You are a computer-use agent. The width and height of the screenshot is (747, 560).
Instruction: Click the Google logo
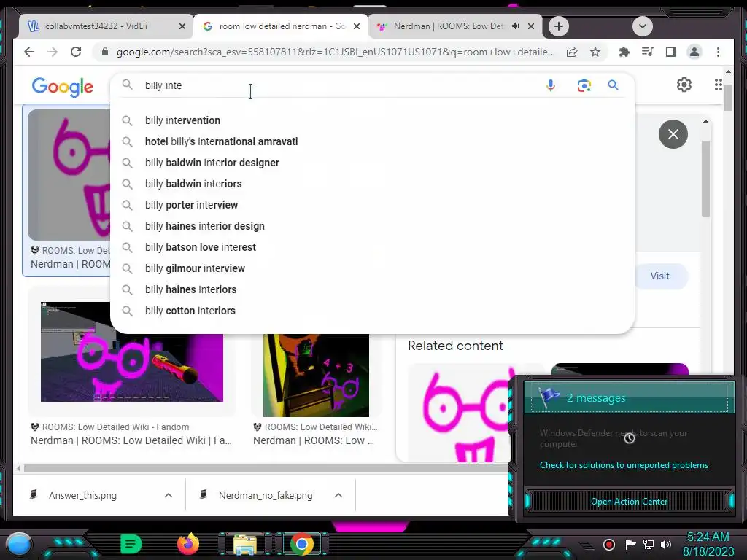63,87
